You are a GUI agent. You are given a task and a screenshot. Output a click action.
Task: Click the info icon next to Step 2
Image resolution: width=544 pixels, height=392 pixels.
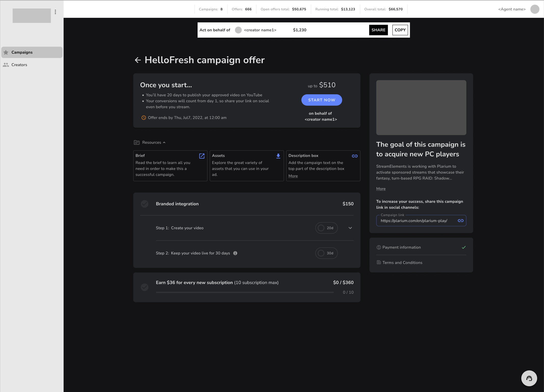pos(235,253)
